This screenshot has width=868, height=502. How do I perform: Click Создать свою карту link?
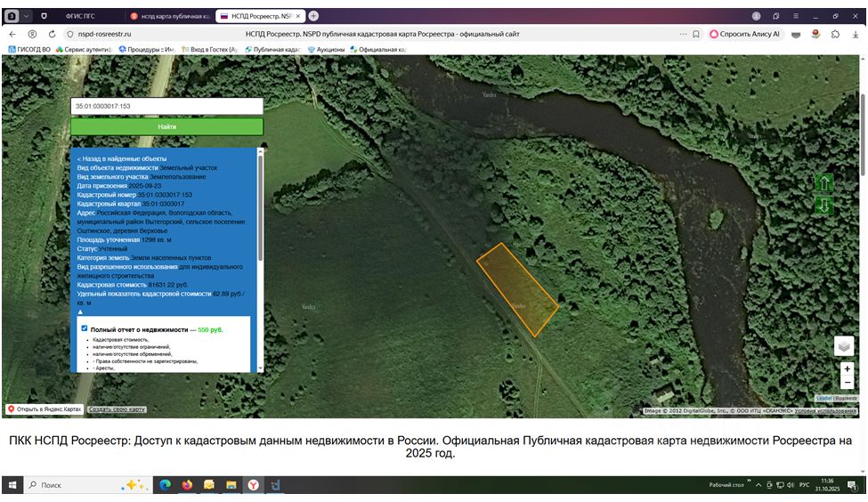117,409
